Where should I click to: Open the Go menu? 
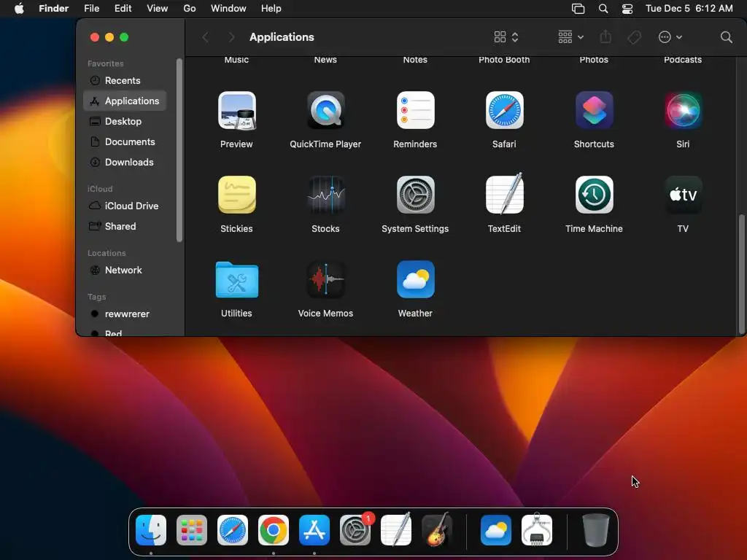[x=190, y=9]
